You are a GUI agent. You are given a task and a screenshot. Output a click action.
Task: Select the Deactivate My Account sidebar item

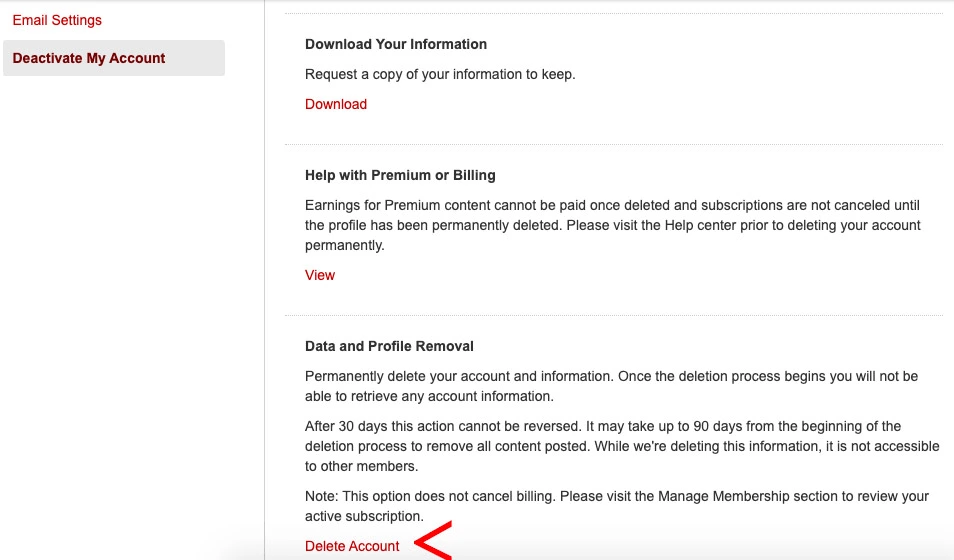114,58
